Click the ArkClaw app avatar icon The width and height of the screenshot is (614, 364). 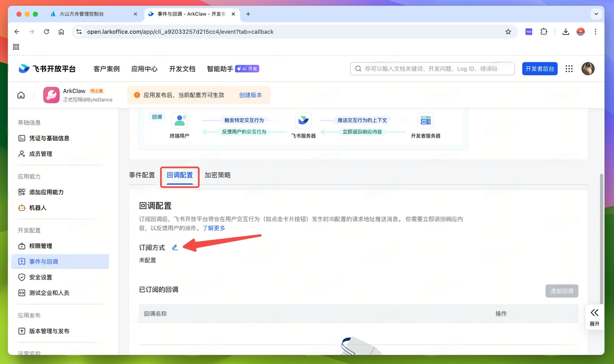point(51,94)
